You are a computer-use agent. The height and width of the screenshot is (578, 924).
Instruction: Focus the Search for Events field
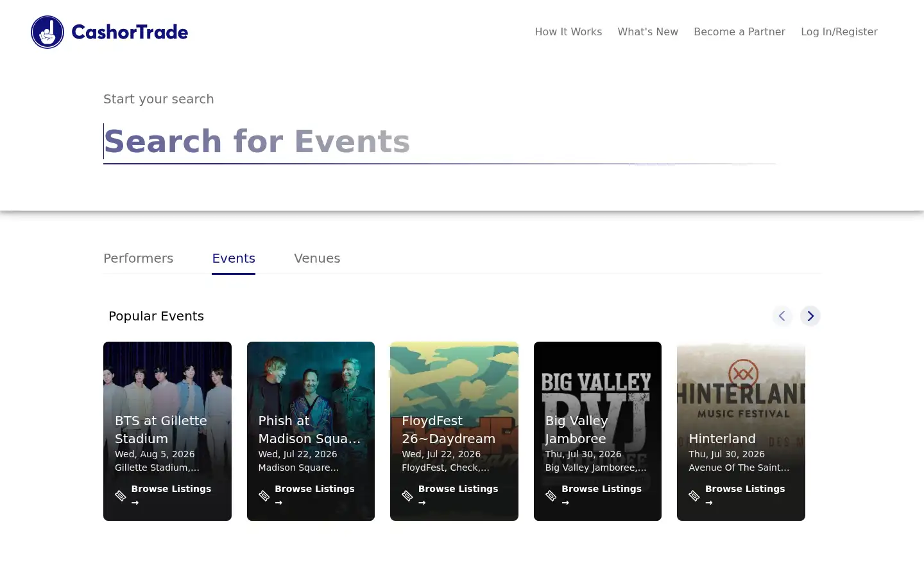point(440,141)
